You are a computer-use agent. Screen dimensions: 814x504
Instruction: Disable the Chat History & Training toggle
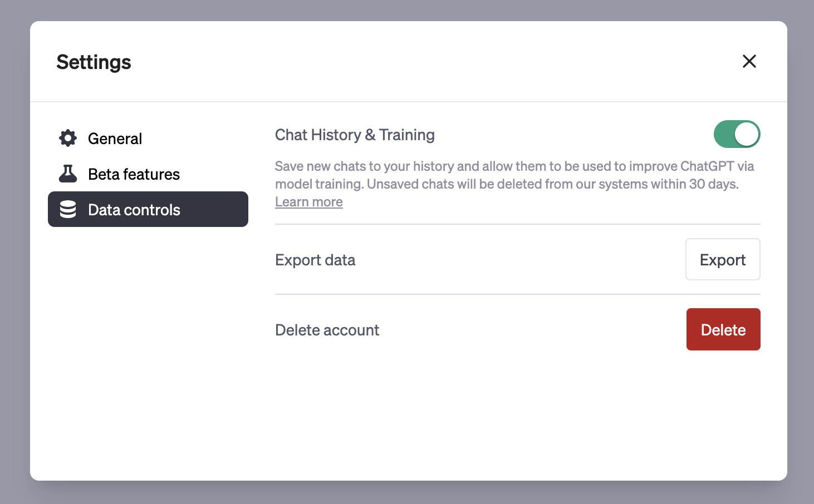click(736, 135)
